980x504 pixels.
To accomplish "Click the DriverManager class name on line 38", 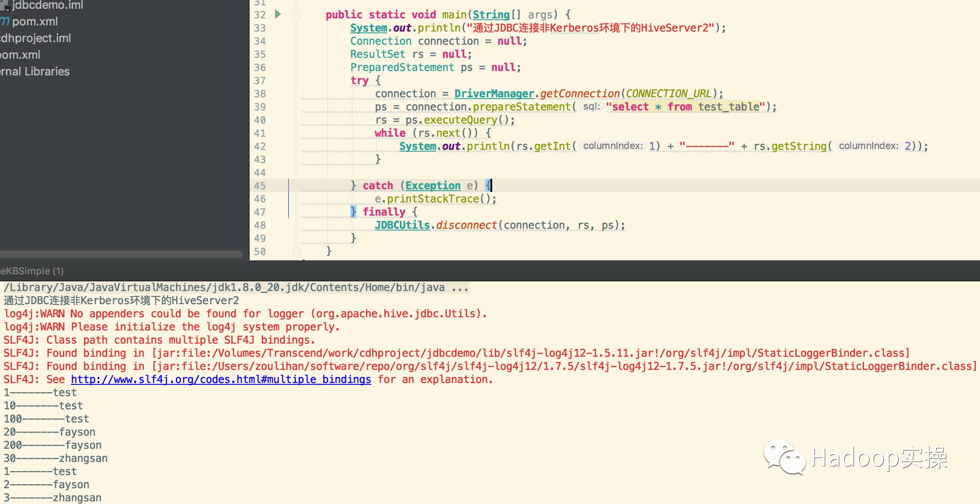I will [x=494, y=94].
